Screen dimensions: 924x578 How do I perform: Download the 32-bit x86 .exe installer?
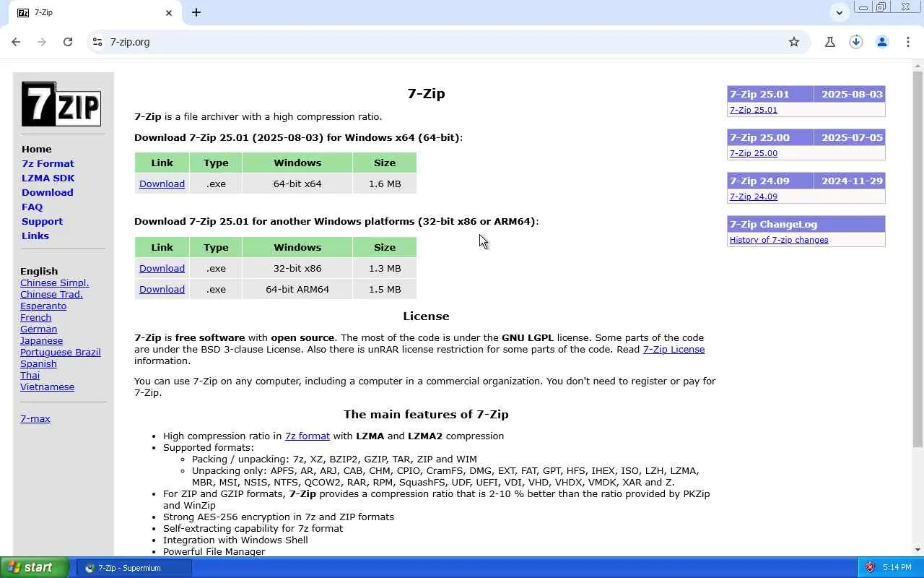162,268
